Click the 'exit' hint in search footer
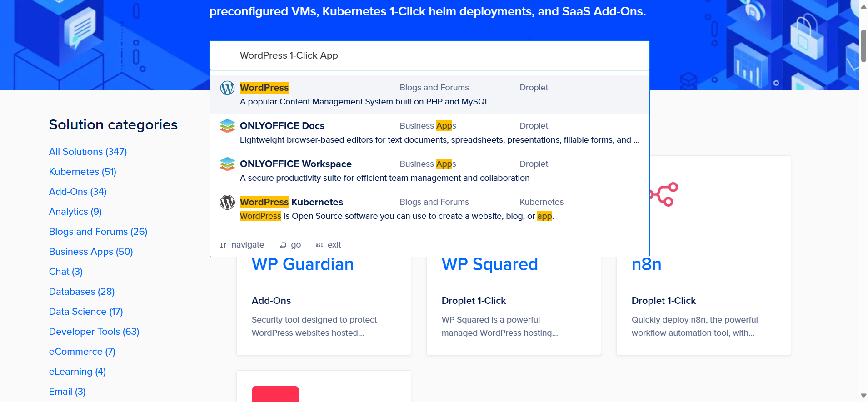The width and height of the screenshot is (868, 402). pos(328,245)
